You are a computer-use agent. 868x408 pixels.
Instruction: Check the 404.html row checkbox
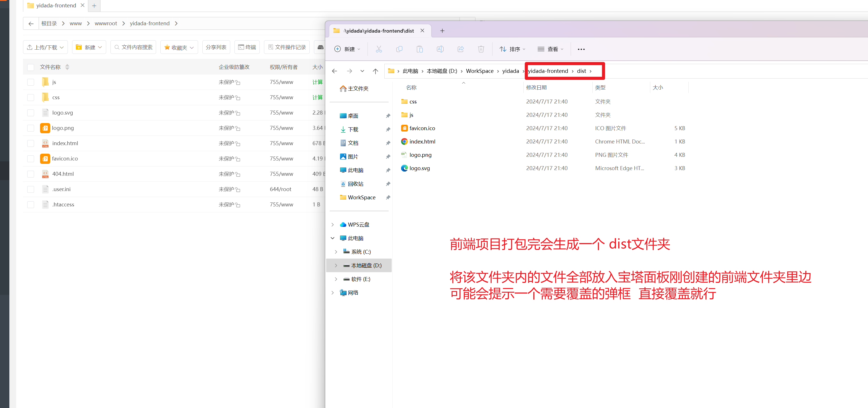click(x=31, y=174)
